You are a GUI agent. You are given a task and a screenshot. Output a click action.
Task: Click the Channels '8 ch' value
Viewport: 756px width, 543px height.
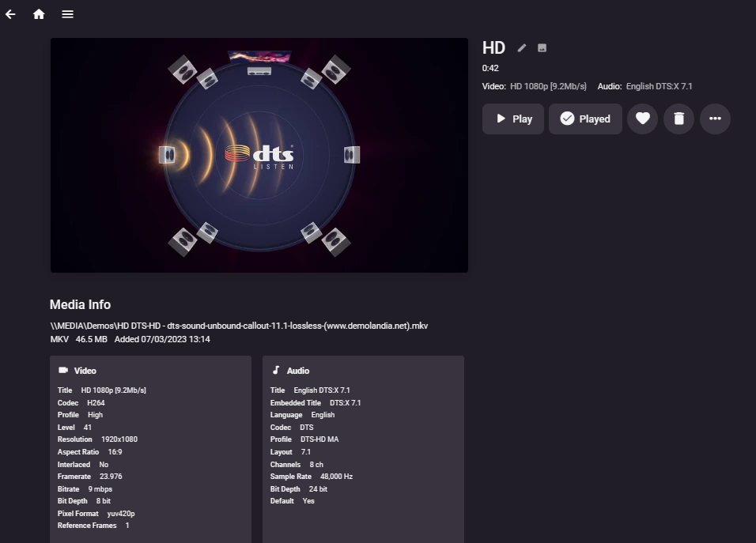316,465
